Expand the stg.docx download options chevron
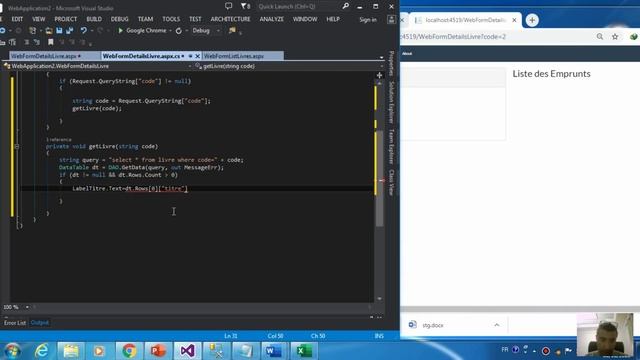This screenshot has width=640, height=360. 497,325
